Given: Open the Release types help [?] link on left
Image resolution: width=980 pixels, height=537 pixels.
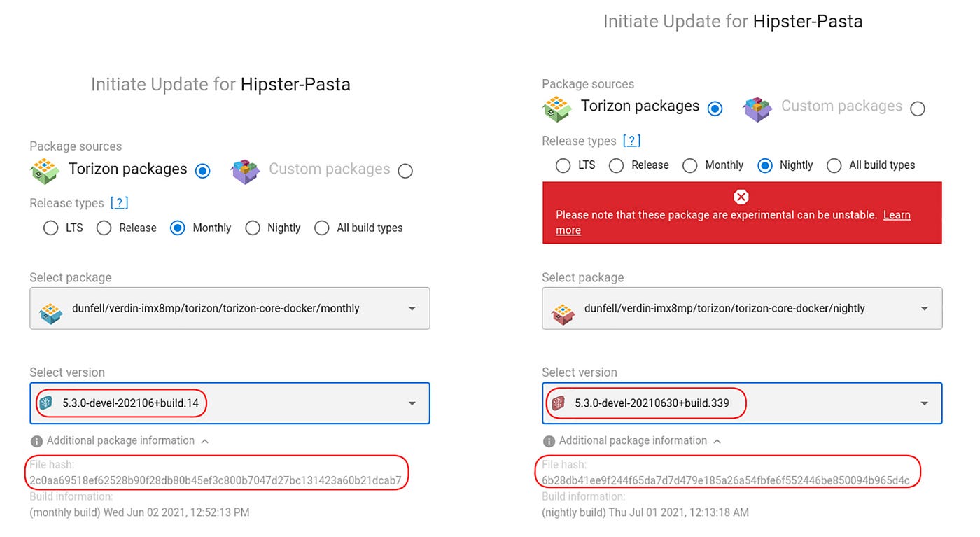Looking at the screenshot, I should coord(120,203).
